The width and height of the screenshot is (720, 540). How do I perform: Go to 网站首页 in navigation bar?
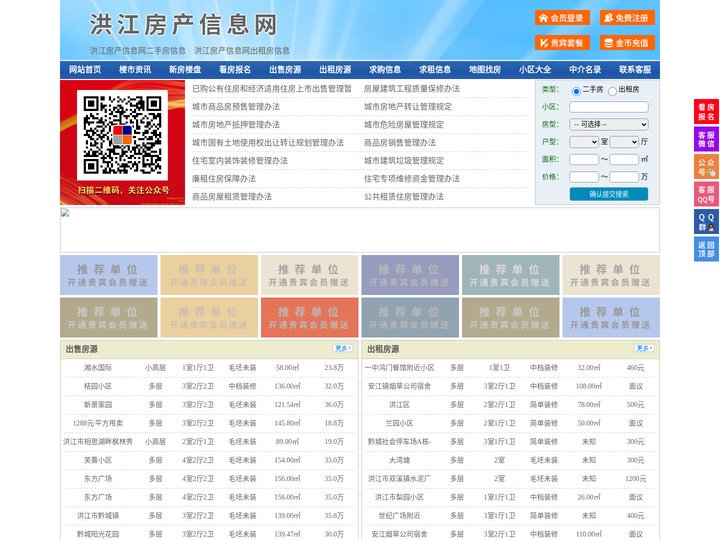click(85, 70)
